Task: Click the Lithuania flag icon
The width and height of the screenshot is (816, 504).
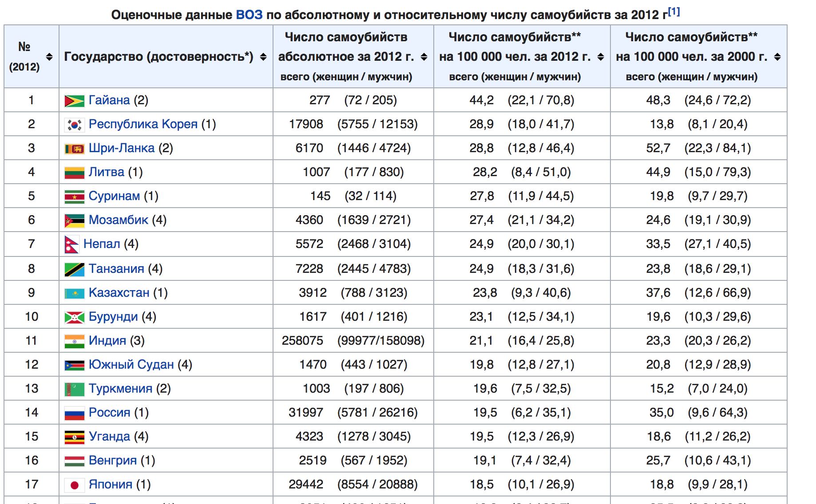Action: pos(74,173)
